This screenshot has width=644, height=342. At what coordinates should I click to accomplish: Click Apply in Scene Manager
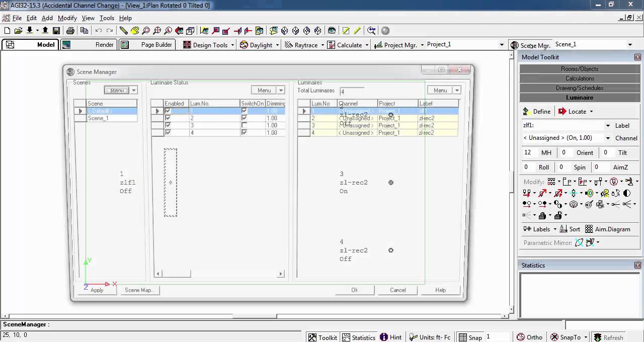point(97,290)
